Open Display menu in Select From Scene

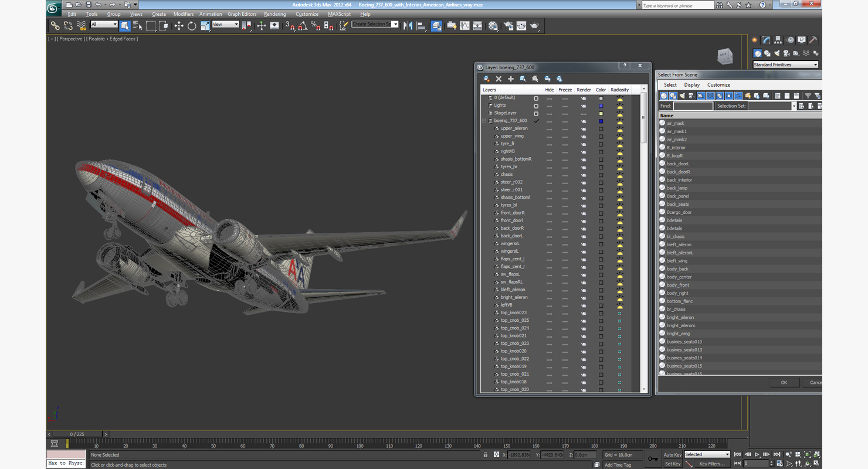pyautogui.click(x=692, y=85)
